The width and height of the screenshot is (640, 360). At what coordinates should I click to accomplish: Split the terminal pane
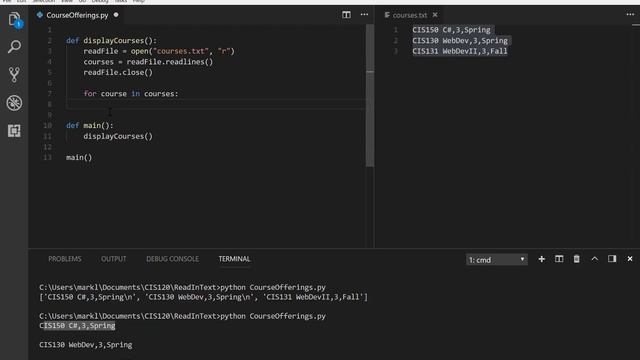[559, 259]
